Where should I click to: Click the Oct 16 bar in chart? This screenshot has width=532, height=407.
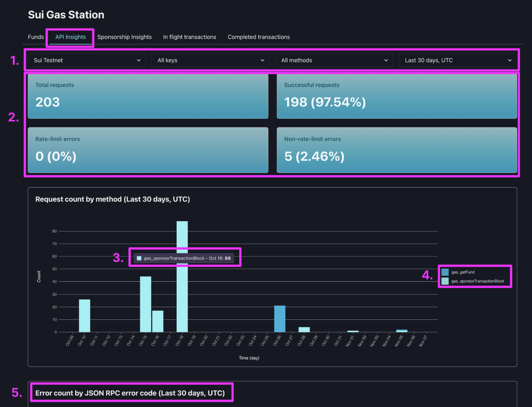point(158,321)
